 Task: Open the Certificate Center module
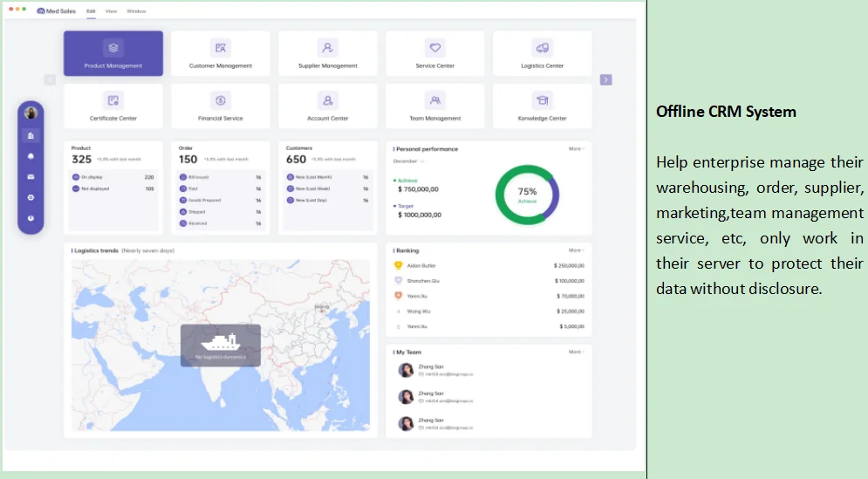[113, 106]
